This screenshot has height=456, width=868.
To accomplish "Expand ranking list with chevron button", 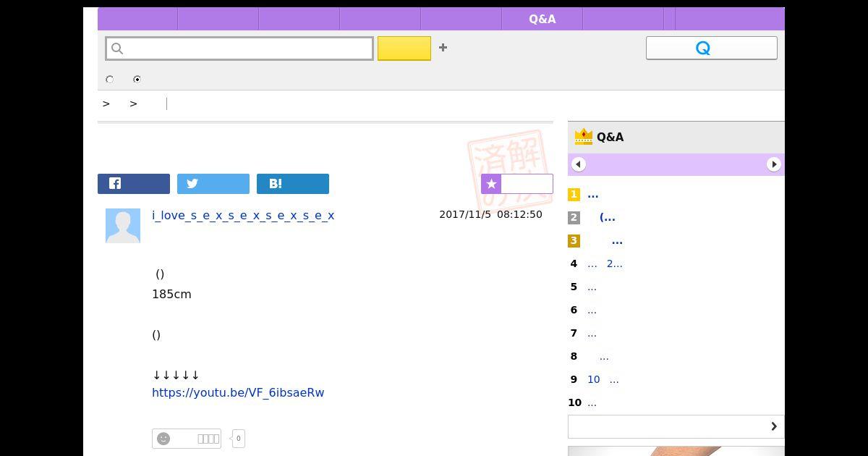I will click(x=676, y=426).
